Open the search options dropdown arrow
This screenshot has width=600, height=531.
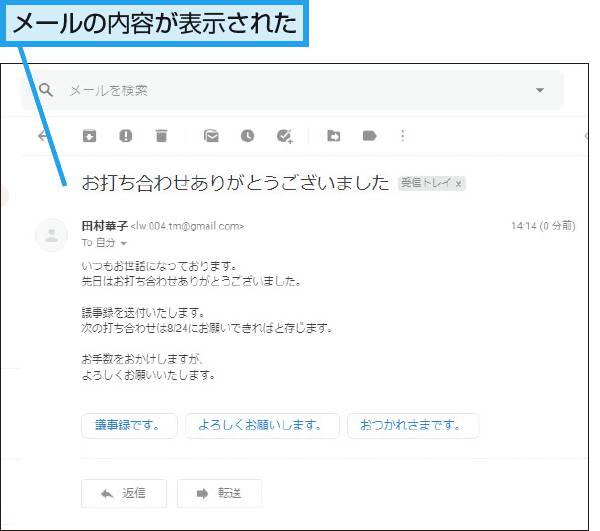tap(540, 90)
